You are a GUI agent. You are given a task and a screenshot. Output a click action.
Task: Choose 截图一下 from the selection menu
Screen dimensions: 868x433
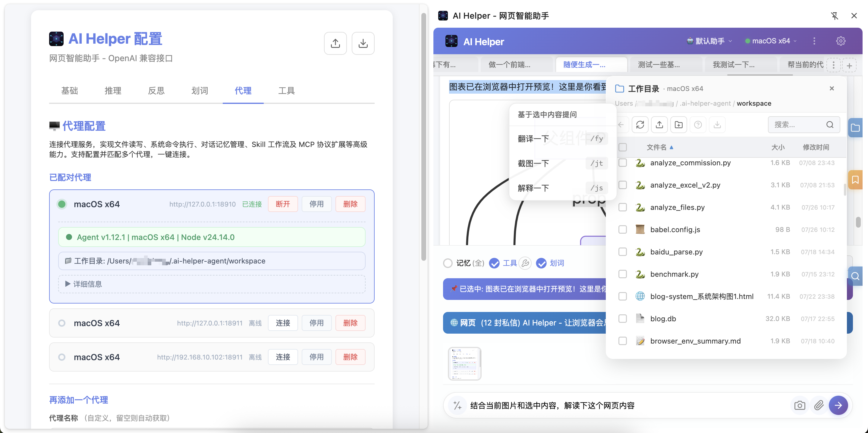[562, 164]
